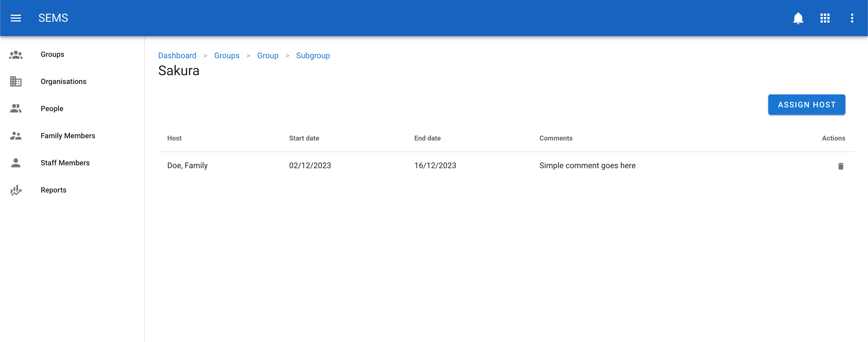Image resolution: width=868 pixels, height=342 pixels.
Task: Select Staff Members in the sidebar
Action: [65, 163]
